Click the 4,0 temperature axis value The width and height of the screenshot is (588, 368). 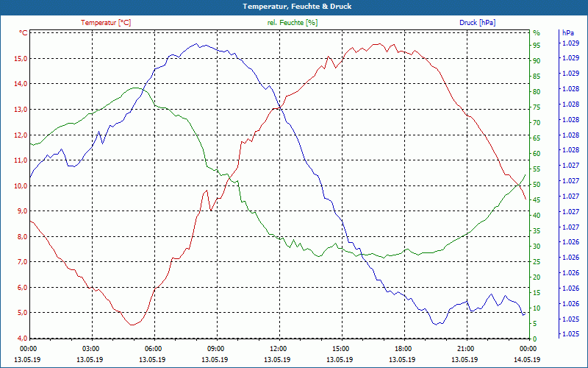coord(23,338)
